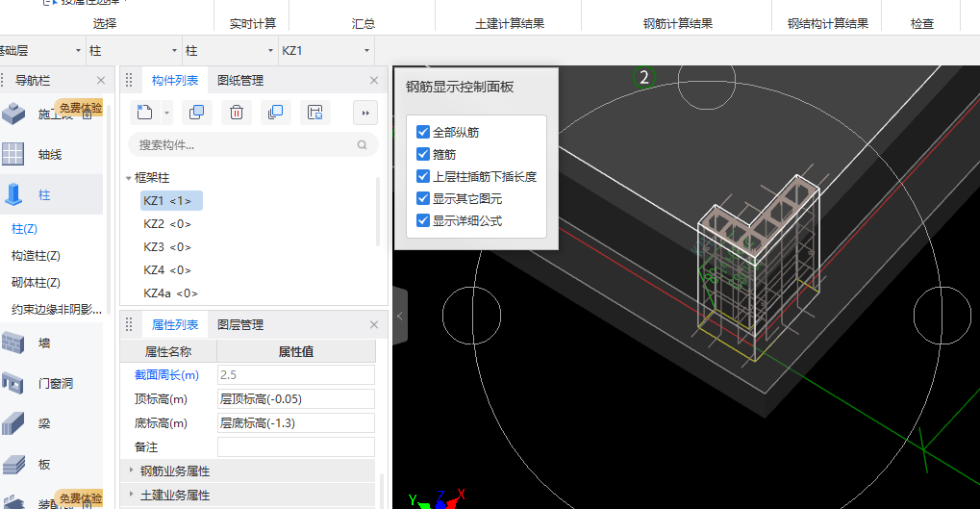
Task: Open the 装配式 category at bottom
Action: pyautogui.click(x=51, y=501)
